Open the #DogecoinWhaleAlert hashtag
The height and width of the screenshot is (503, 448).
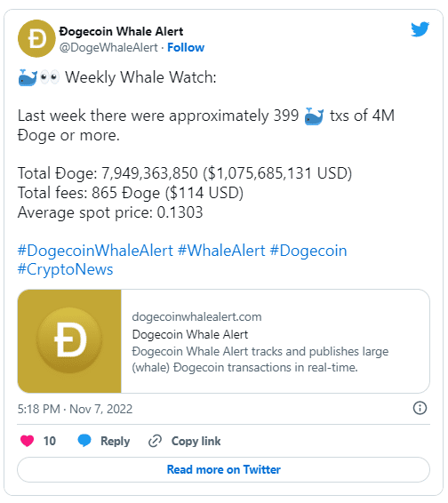(95, 251)
